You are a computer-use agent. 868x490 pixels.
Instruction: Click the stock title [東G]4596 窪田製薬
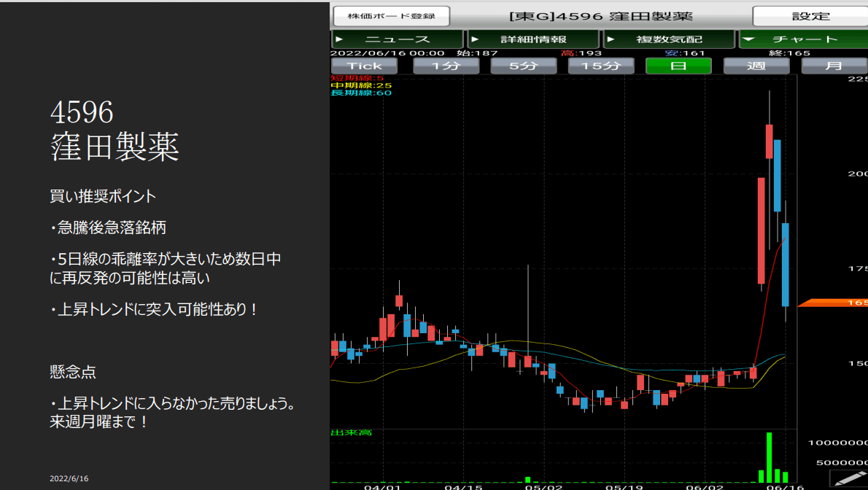600,16
